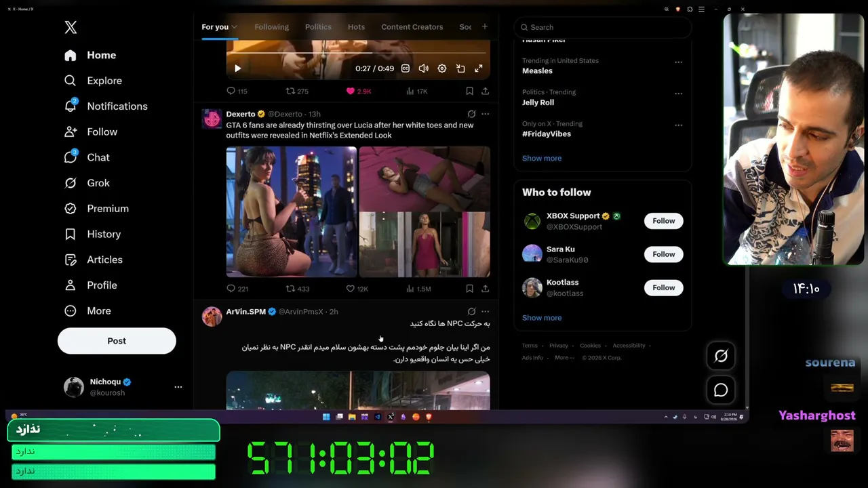Open more options for #FridayVibes trend

[678, 125]
